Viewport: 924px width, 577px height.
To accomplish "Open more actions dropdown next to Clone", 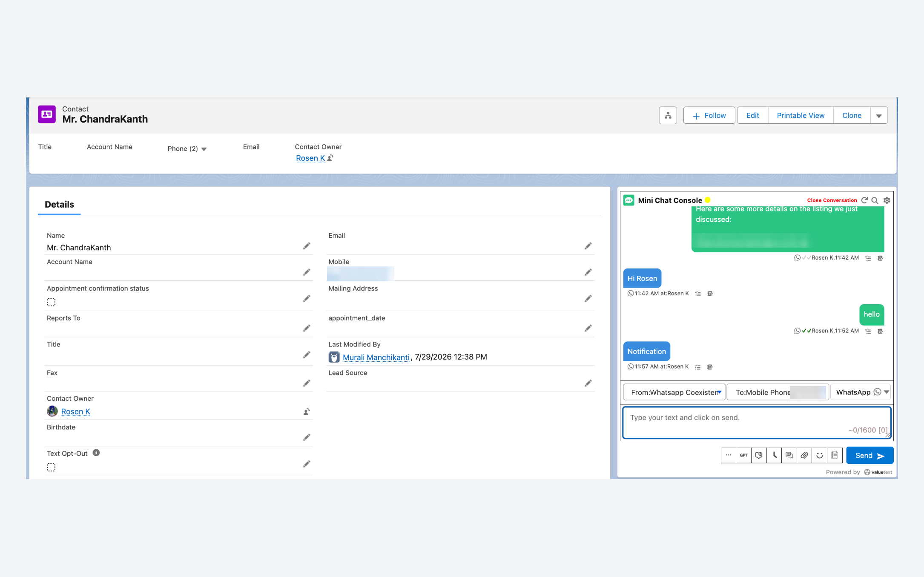I will pyautogui.click(x=879, y=115).
